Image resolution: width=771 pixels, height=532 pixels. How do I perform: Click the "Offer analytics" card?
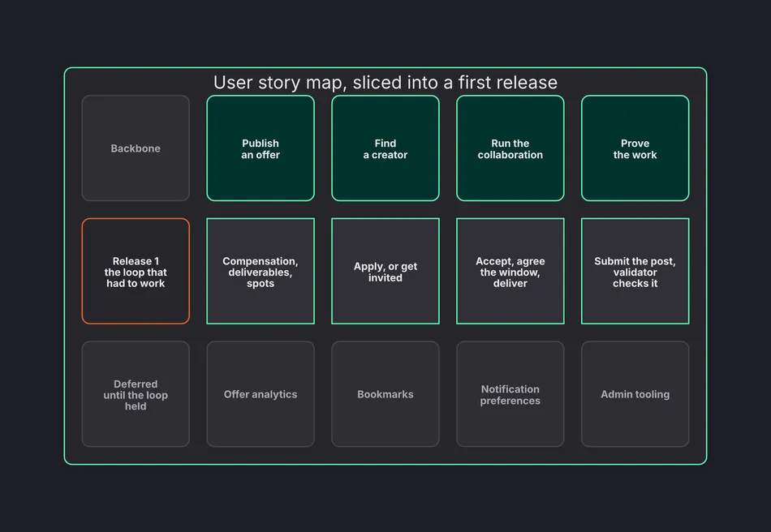(261, 394)
